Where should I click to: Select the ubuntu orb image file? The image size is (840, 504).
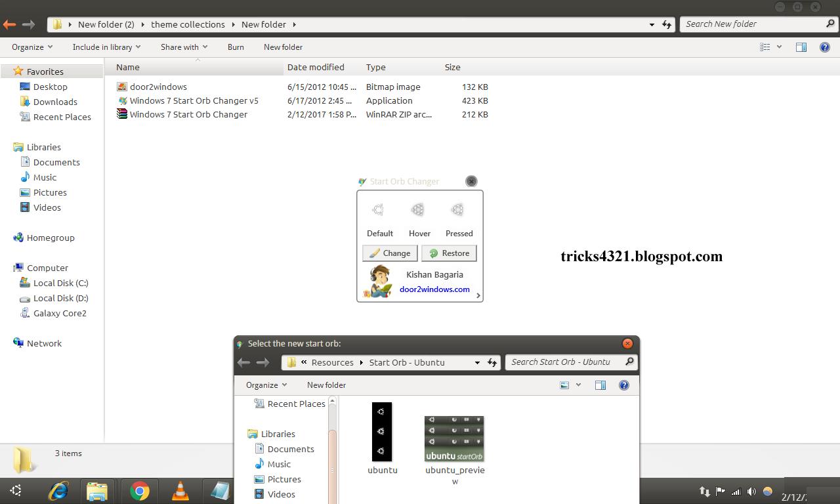[x=382, y=438]
